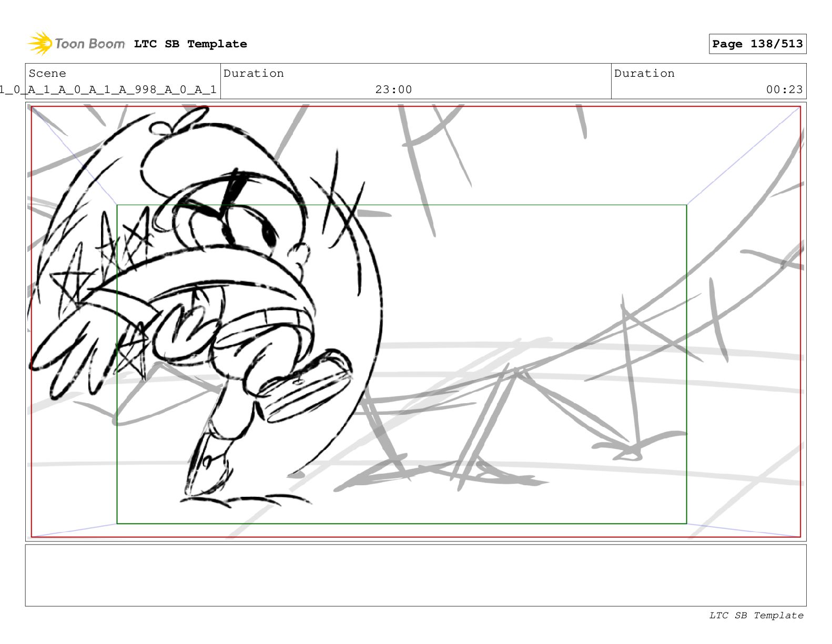Viewport: 832px width, 644px height.
Task: Select the 'Scene' label
Action: click(47, 74)
